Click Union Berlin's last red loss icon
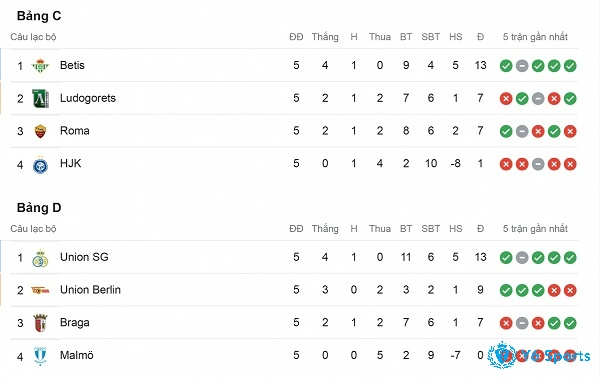 (x=570, y=291)
